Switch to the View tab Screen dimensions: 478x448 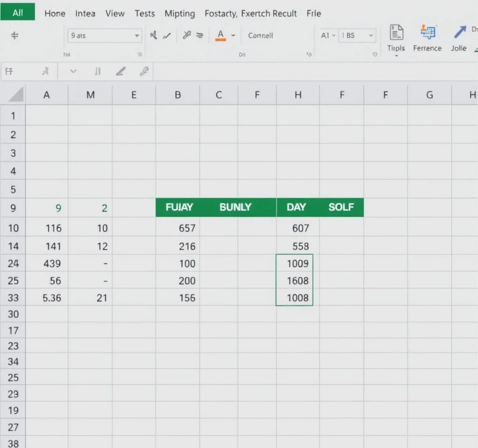pyautogui.click(x=115, y=14)
